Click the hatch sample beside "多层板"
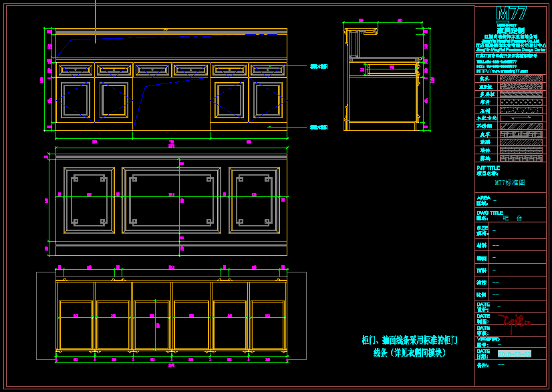The height and width of the screenshot is (392, 552). pos(521,94)
